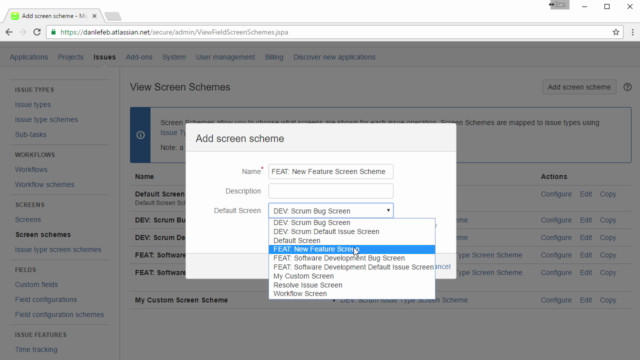640x360 pixels.
Task: Choose 'FEAT: New Feature Screen' option
Action: pos(352,249)
